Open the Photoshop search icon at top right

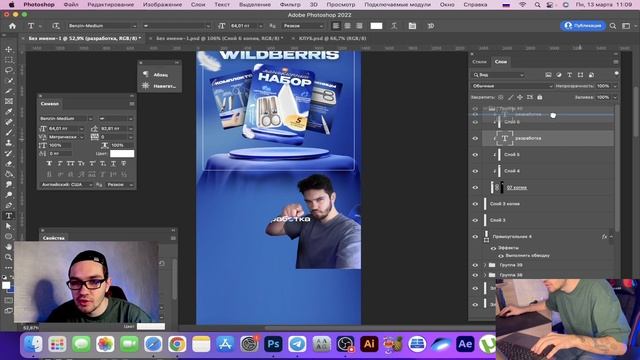613,26
